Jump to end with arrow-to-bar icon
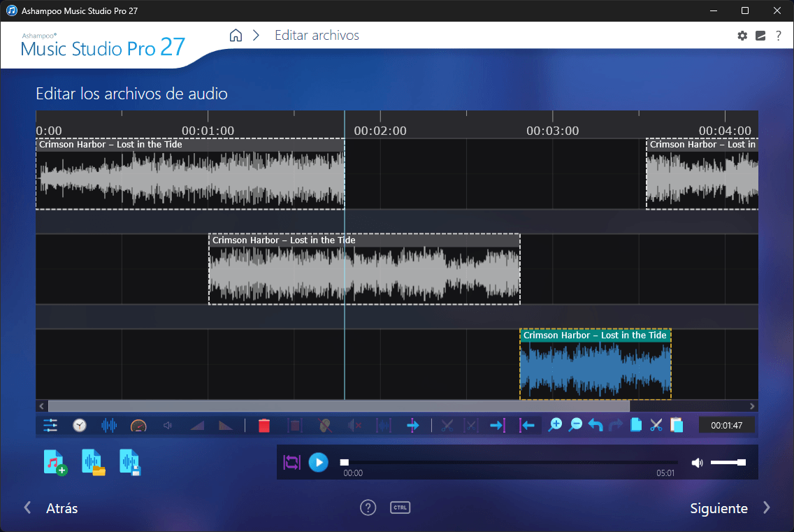This screenshot has width=794, height=532. [x=498, y=425]
